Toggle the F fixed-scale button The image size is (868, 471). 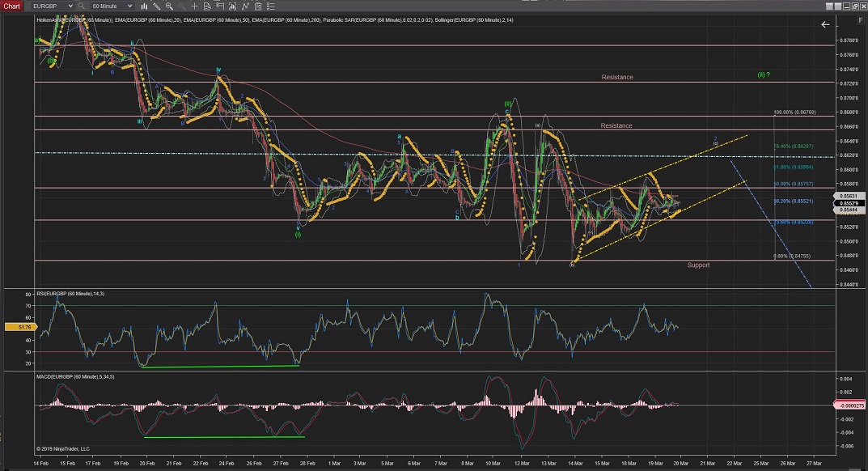tap(861, 20)
